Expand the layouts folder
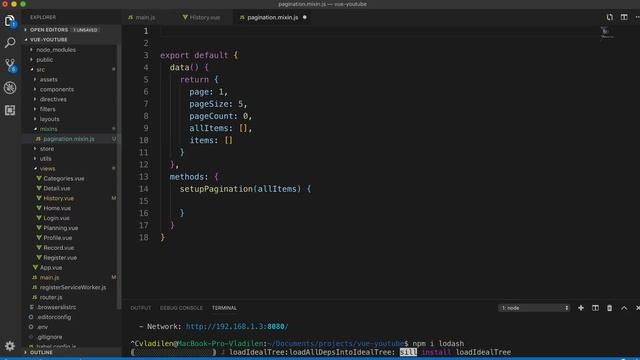Screen dimensions: 640x360 [x=49, y=119]
